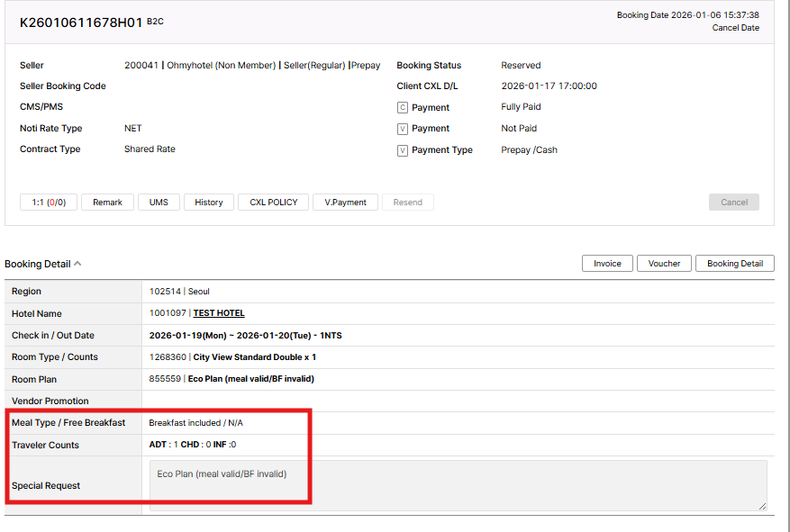Open the 1:1 (0/0) inquiry button
The height and width of the screenshot is (532, 790).
coord(49,203)
